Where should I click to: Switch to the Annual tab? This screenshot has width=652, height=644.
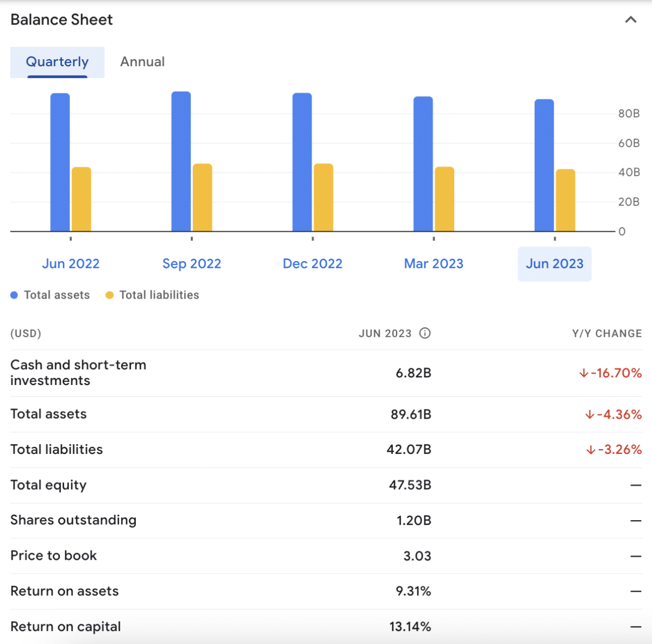click(142, 62)
